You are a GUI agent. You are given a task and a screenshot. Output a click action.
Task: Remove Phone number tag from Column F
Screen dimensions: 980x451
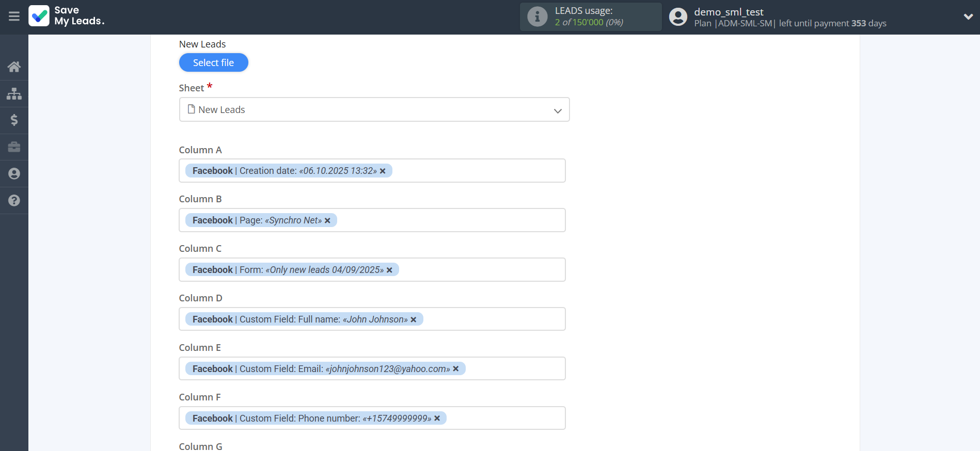437,418
